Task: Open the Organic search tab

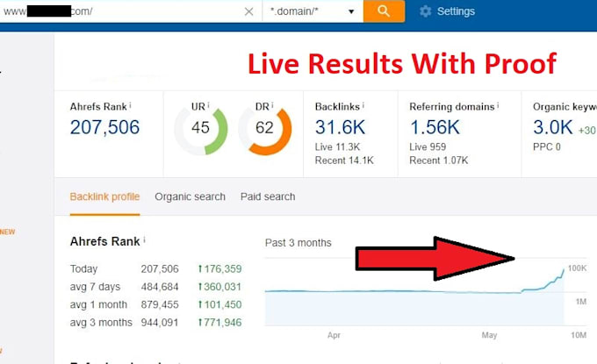Action: [190, 196]
